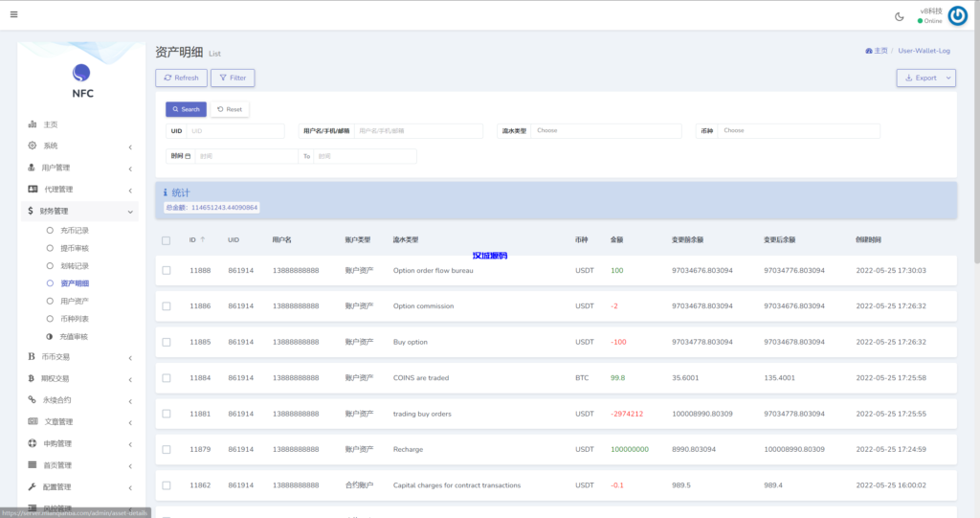Click the blue Search button

pos(186,109)
